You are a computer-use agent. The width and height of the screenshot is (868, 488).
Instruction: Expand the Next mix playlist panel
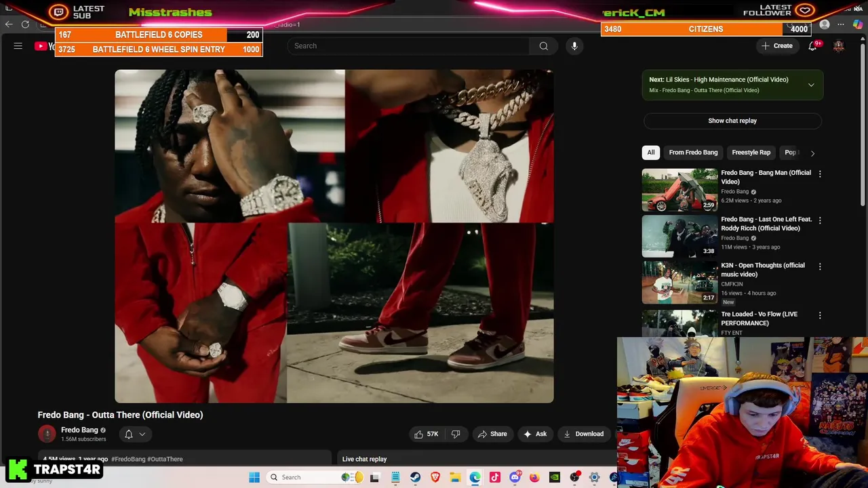click(811, 85)
